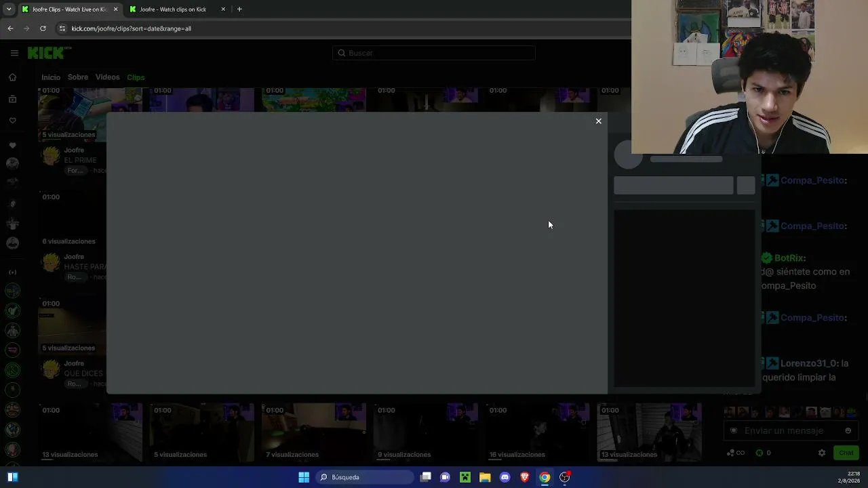Screen dimensions: 868x488
Task: Open the 'HASTE PARA' clip title
Action: (85, 267)
